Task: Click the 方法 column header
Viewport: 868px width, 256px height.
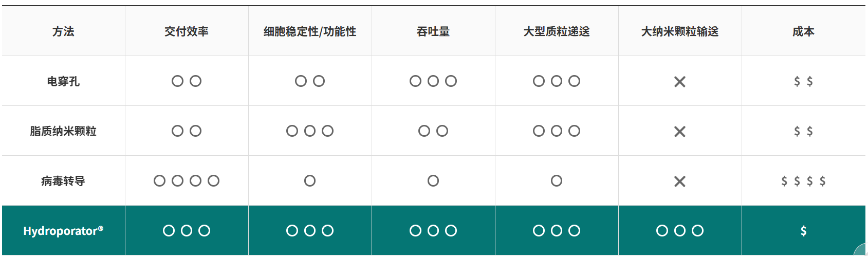Action: (x=63, y=31)
